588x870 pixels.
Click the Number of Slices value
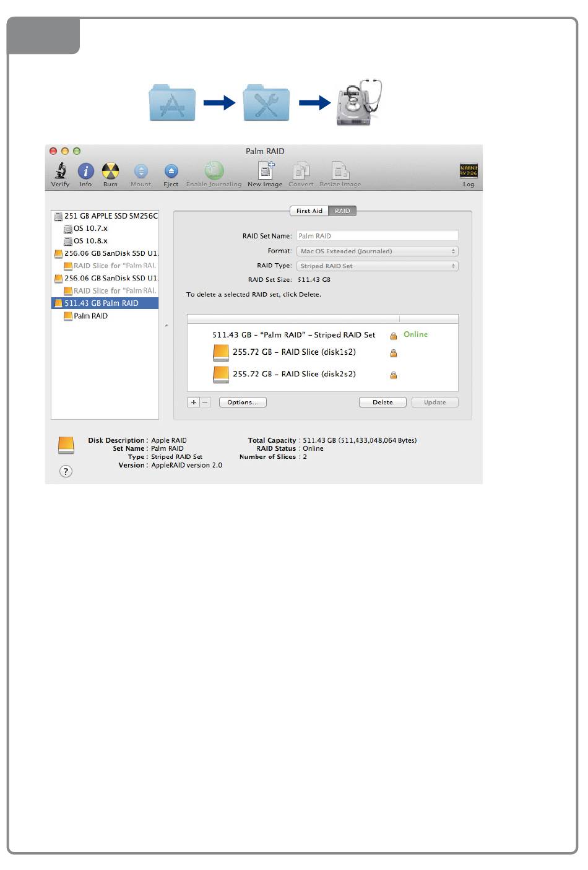pyautogui.click(x=305, y=457)
